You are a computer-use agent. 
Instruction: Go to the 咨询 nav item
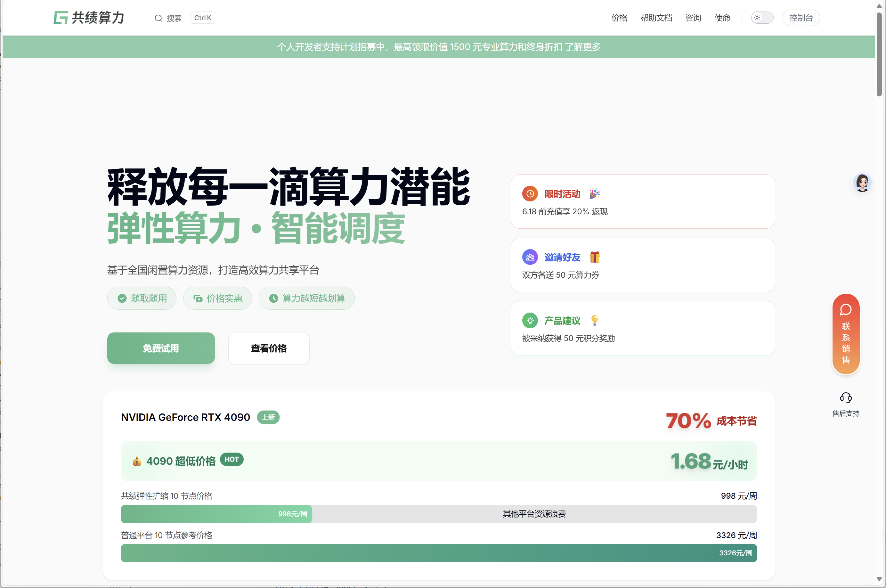[693, 18]
